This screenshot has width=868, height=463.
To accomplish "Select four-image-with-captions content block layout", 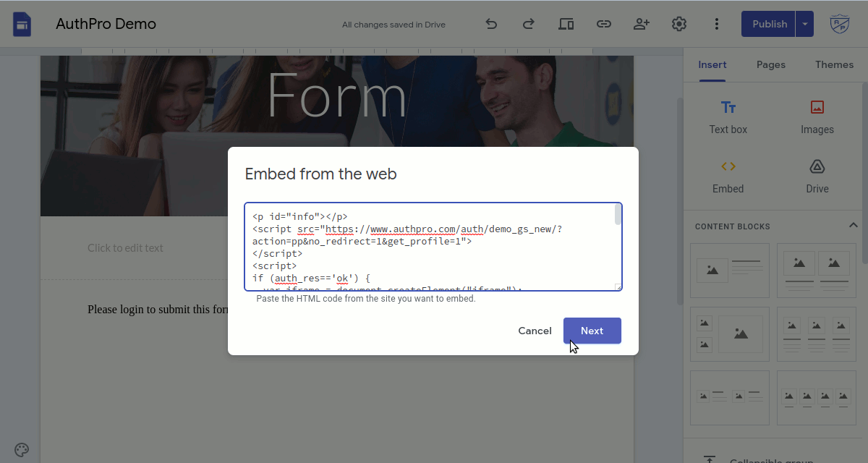I will click(x=817, y=398).
